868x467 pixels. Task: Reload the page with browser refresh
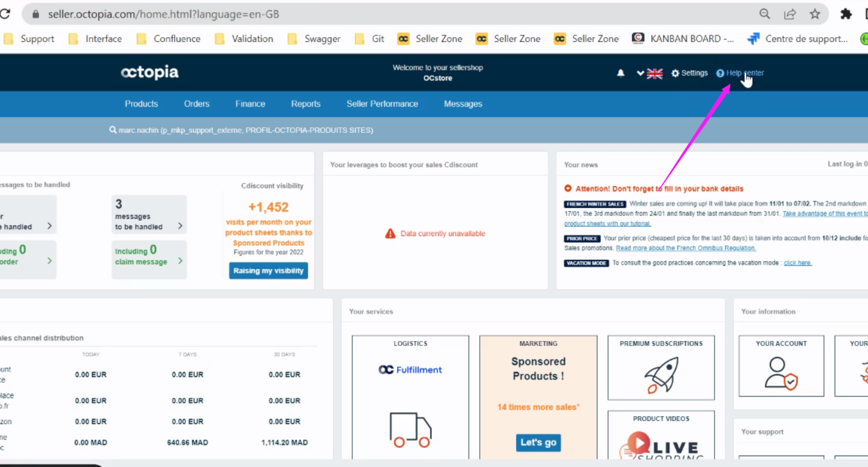pos(5,14)
